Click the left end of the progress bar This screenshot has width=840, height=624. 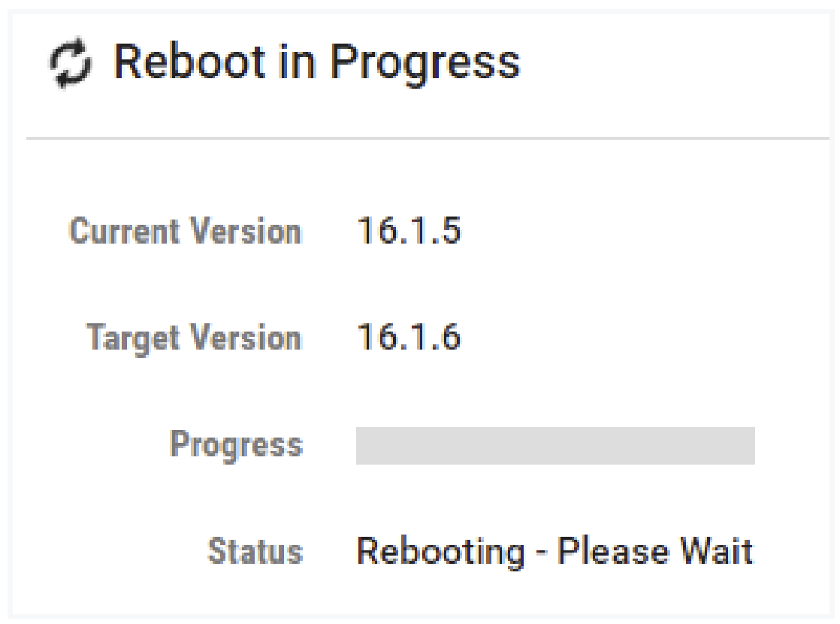[x=362, y=446]
